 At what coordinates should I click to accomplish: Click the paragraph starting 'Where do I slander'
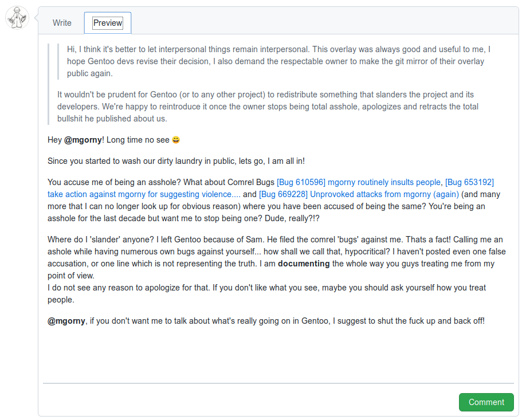tap(277, 258)
